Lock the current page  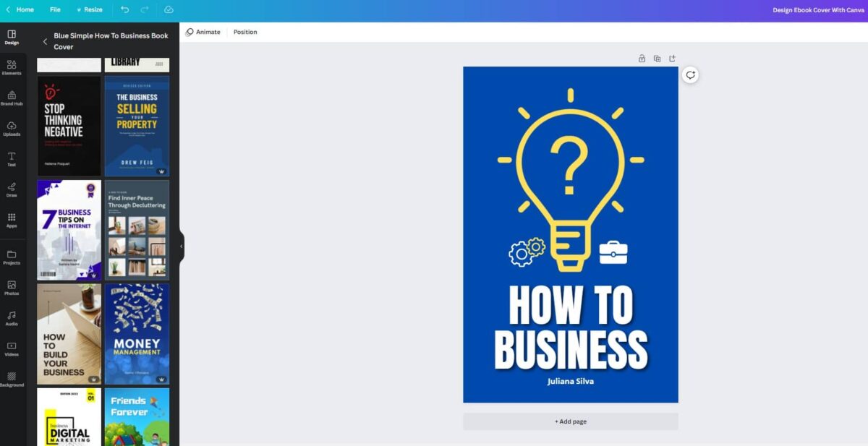(641, 58)
